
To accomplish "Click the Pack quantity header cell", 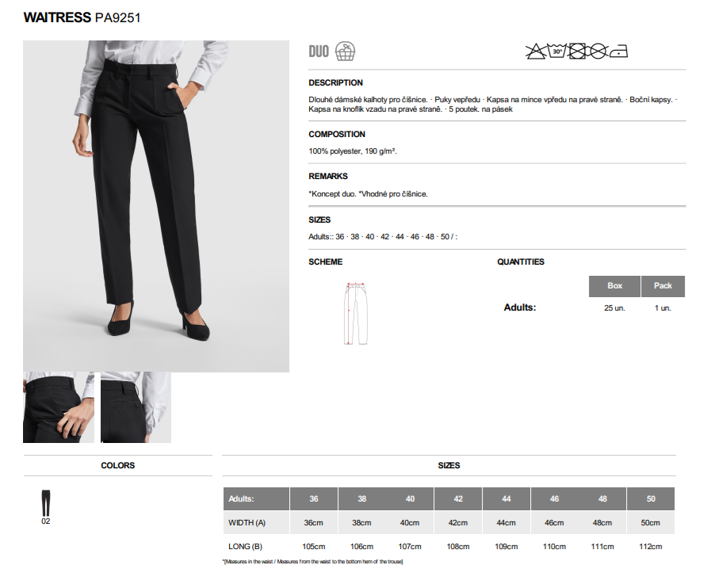I will coord(663,286).
